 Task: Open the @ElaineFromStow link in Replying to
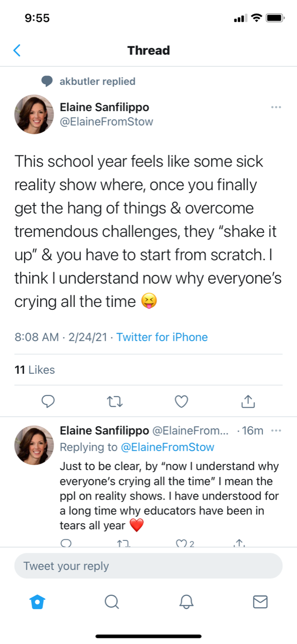(x=168, y=447)
